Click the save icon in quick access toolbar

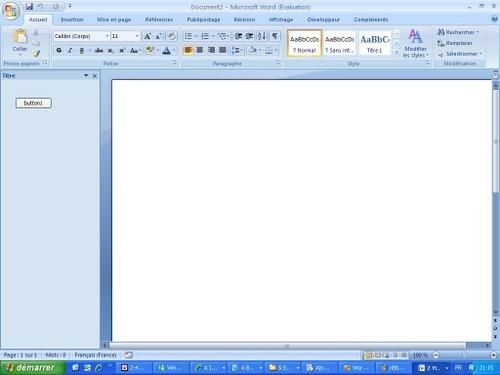click(x=29, y=6)
